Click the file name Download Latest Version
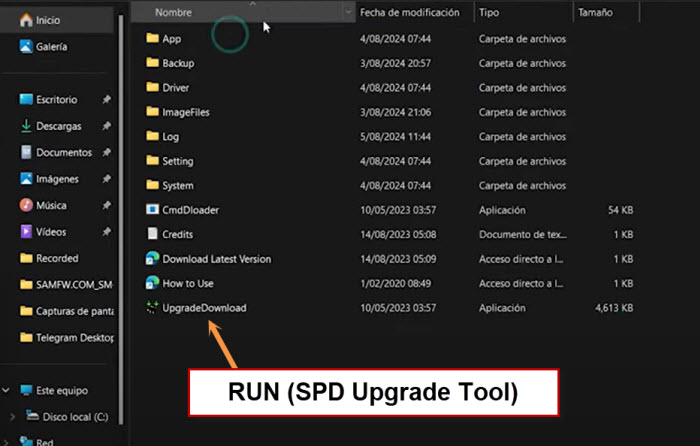This screenshot has height=446, width=700. click(x=217, y=259)
